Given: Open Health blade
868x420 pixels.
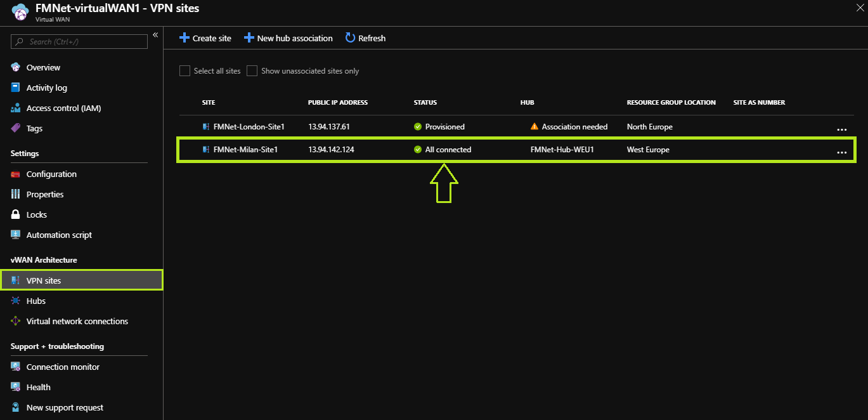Looking at the screenshot, I should click(x=39, y=387).
